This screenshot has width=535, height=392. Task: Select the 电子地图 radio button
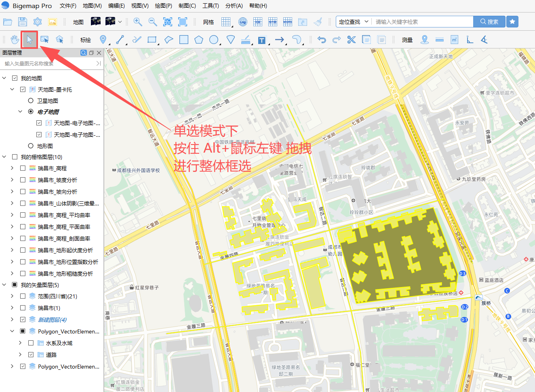pyautogui.click(x=31, y=111)
